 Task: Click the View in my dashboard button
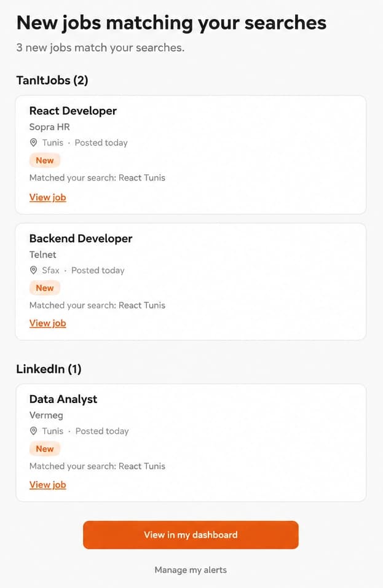(x=191, y=535)
